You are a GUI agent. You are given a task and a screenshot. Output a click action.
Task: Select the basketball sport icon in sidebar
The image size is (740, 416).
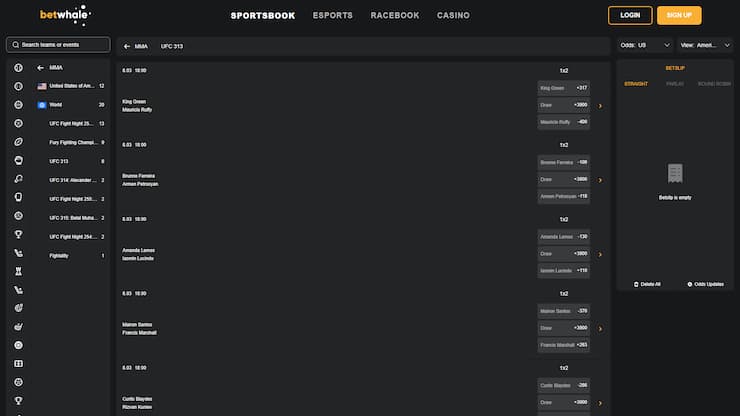point(18,105)
